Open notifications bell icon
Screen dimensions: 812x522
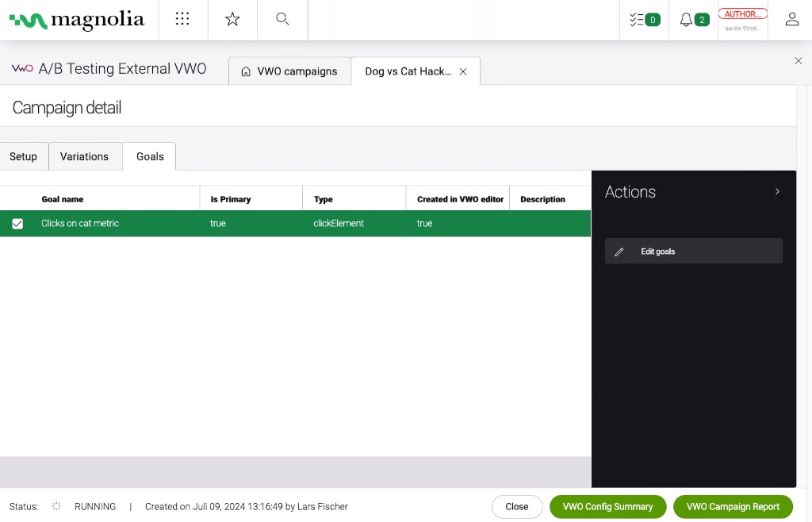click(694, 20)
